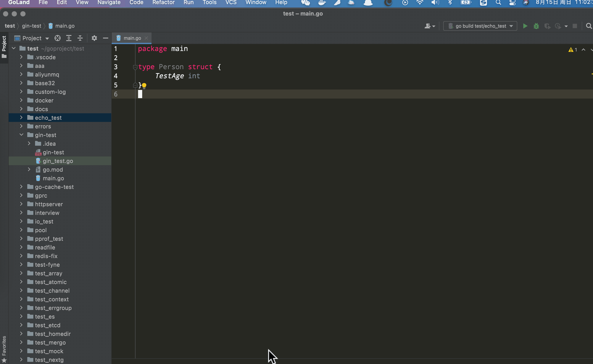The height and width of the screenshot is (364, 593).
Task: Expand the echo_test folder
Action: coord(21,118)
